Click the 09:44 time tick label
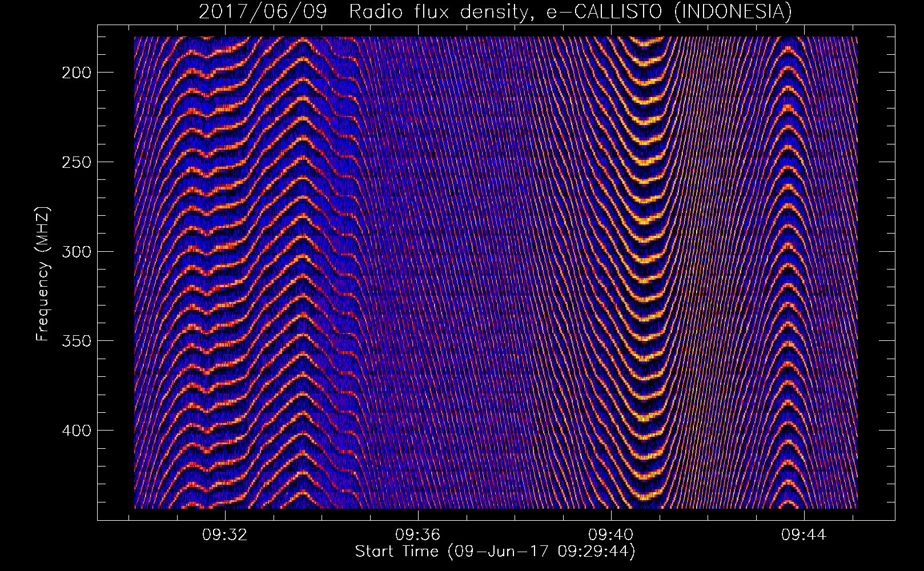 coord(804,534)
